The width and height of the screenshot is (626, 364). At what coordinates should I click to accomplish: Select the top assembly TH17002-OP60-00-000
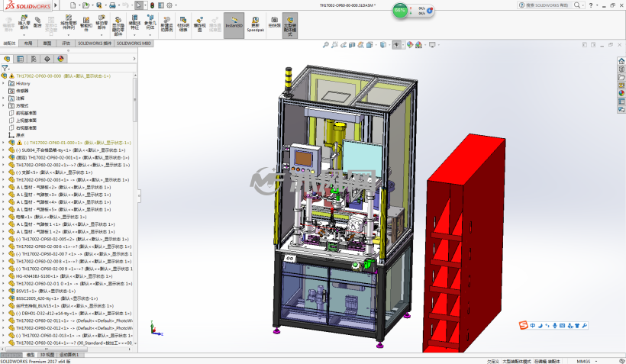[63, 76]
